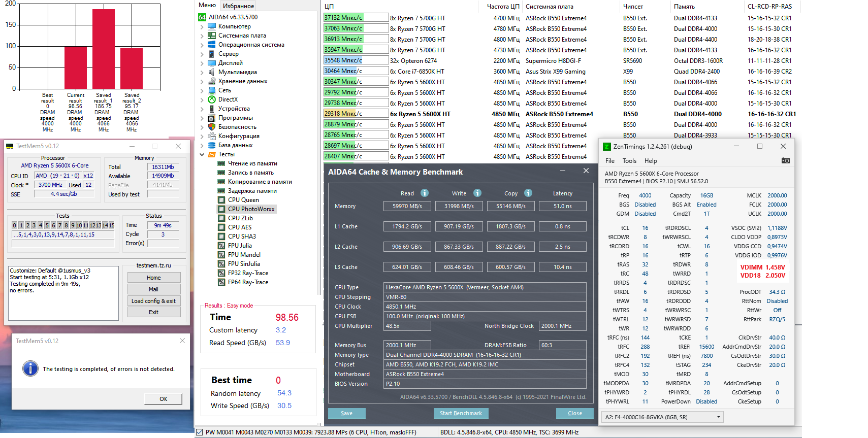The width and height of the screenshot is (868, 438).
Task: Click the CPU Queen chip icon
Action: (221, 200)
